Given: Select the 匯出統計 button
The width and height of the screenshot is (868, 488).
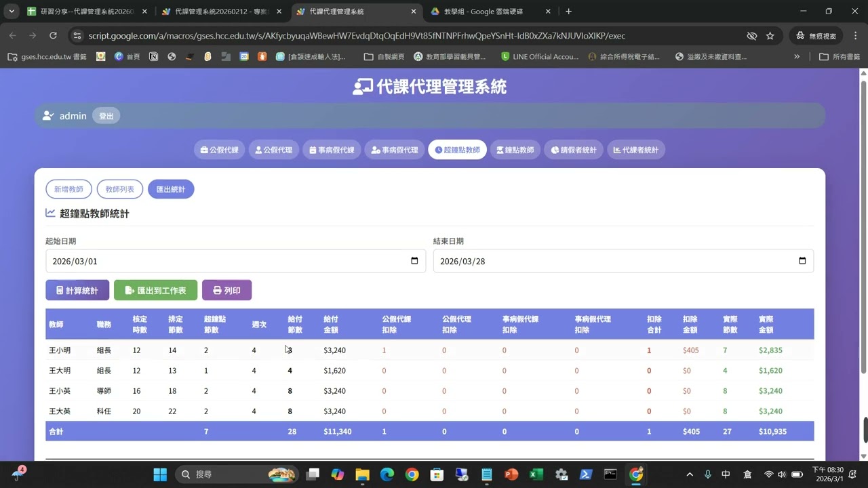Looking at the screenshot, I should click(x=171, y=189).
